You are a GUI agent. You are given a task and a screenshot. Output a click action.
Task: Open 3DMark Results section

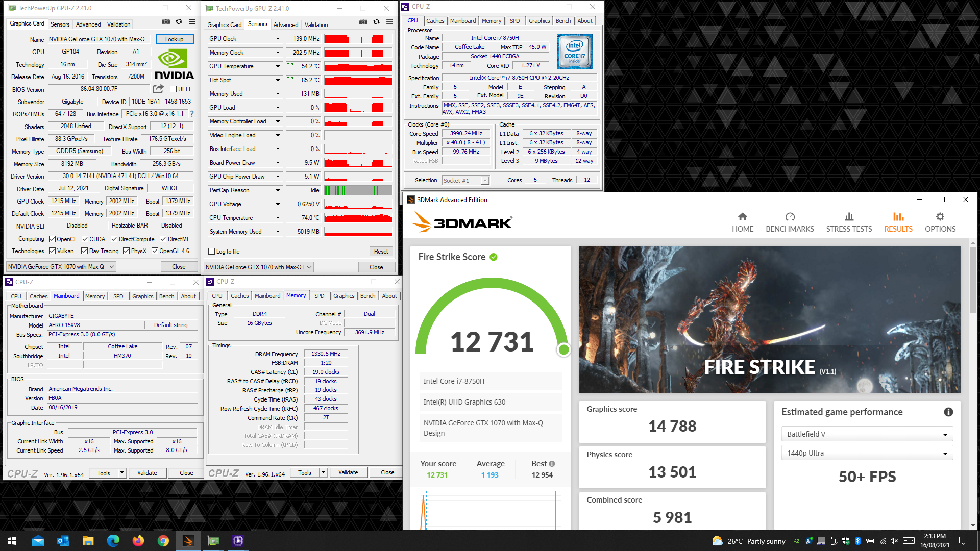click(x=898, y=222)
